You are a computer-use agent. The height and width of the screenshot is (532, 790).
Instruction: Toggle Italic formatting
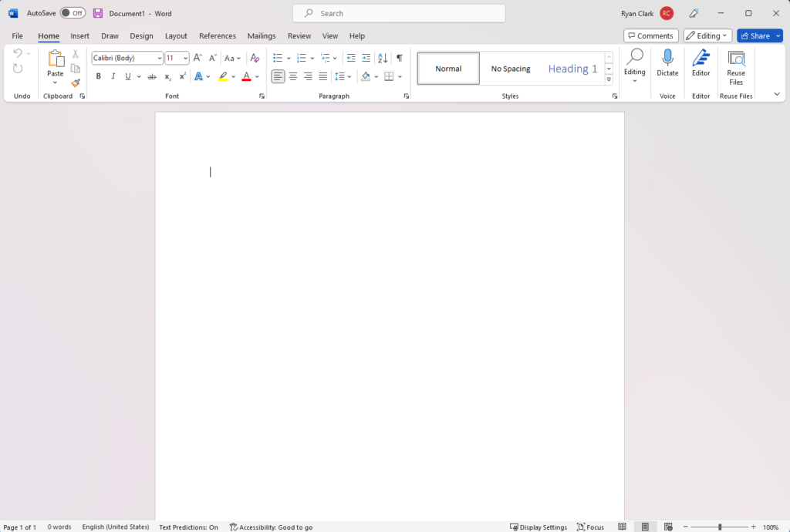coord(113,76)
